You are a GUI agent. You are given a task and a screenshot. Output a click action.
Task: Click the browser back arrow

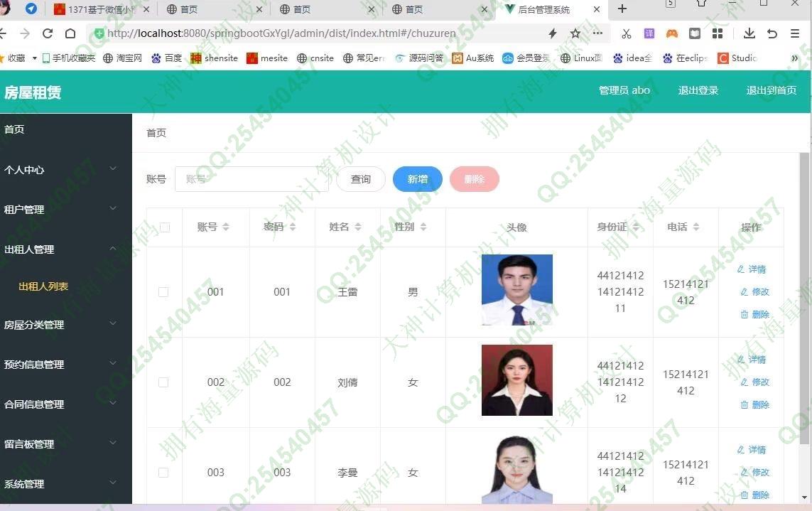pos(3,33)
